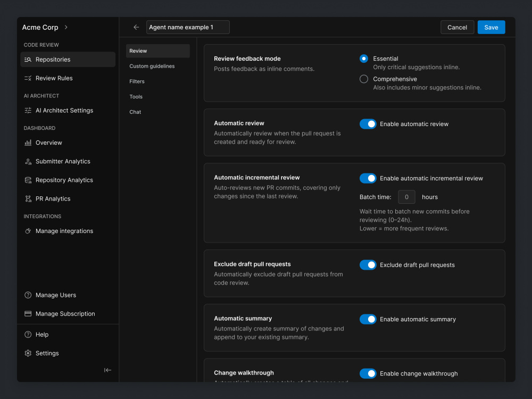Open the Review settings tab

pyautogui.click(x=158, y=51)
